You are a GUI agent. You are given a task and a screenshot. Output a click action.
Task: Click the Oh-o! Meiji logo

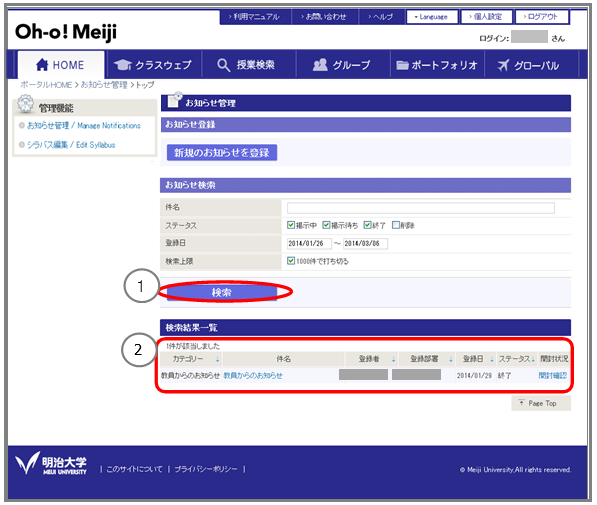pos(65,32)
